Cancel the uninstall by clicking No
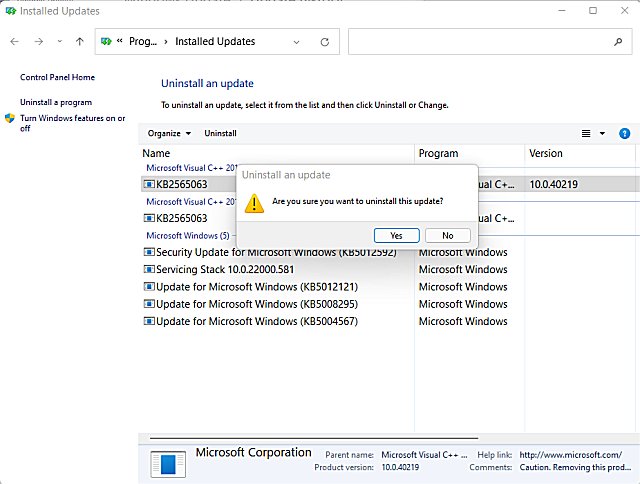Screen dimensions: 640x484 click(448, 235)
